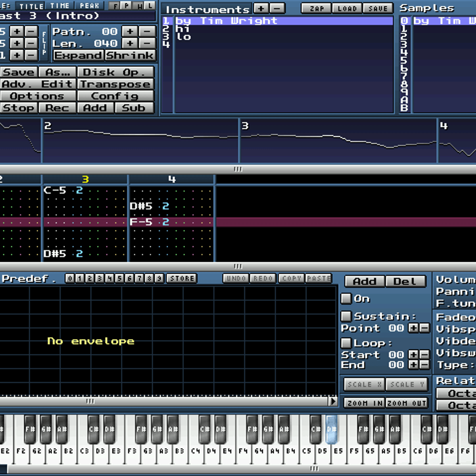This screenshot has height=476, width=476.
Task: Open the Config screen
Action: 115,96
